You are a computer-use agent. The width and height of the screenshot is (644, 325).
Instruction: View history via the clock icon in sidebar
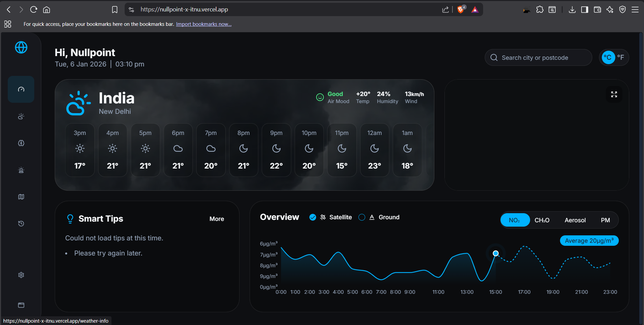[x=21, y=224]
